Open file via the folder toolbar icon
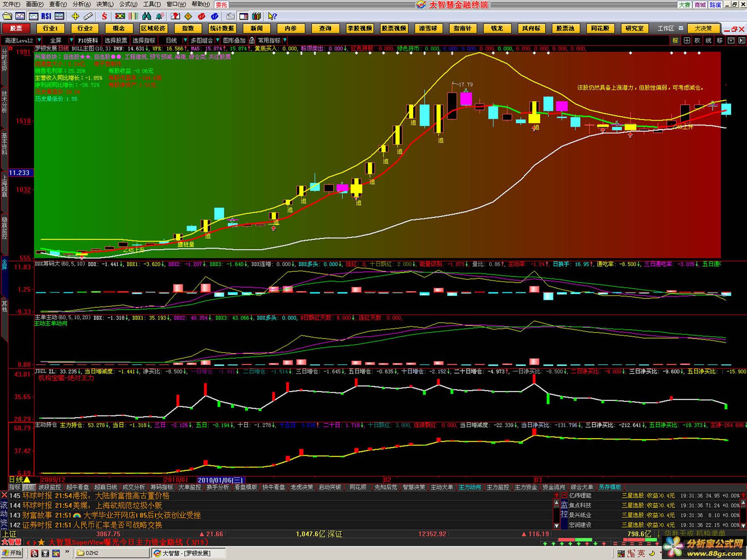Viewport: 747px width, 560px height. pyautogui.click(x=7, y=16)
